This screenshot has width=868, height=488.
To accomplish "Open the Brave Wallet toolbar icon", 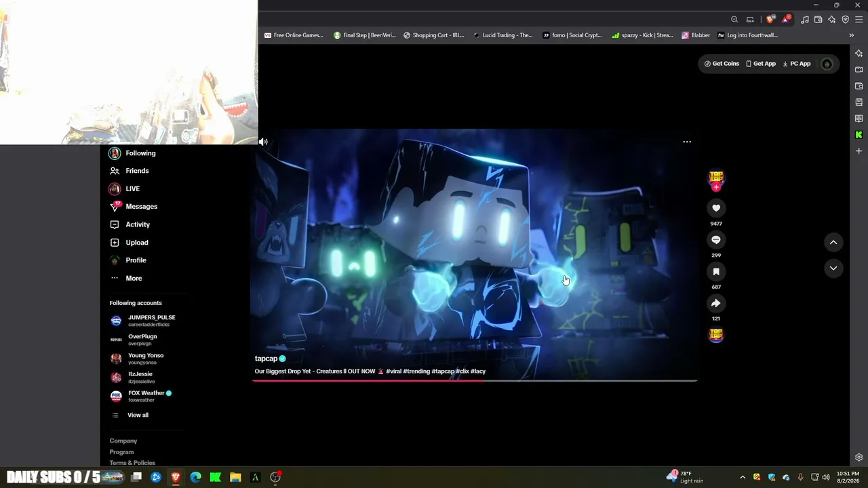I will tap(818, 20).
